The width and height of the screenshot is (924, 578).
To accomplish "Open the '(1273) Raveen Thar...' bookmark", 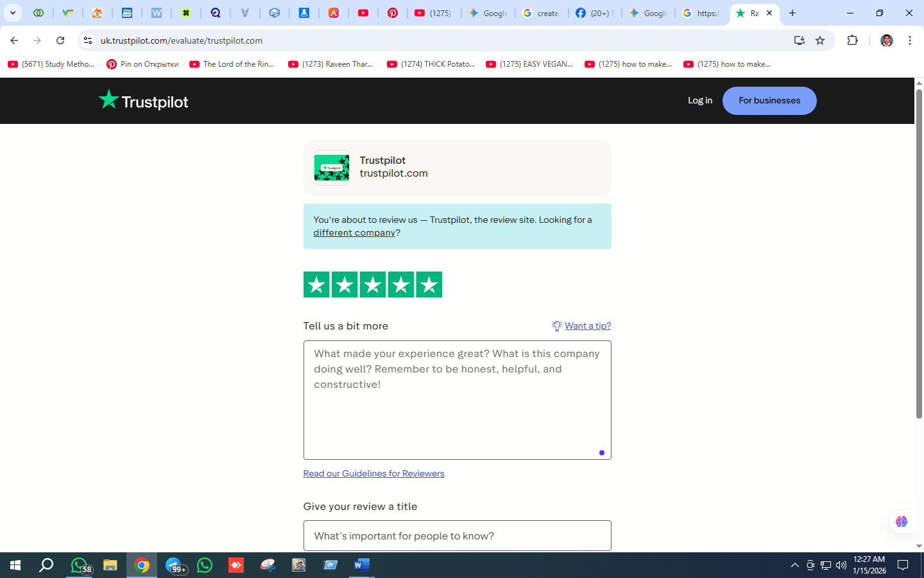I will click(331, 64).
